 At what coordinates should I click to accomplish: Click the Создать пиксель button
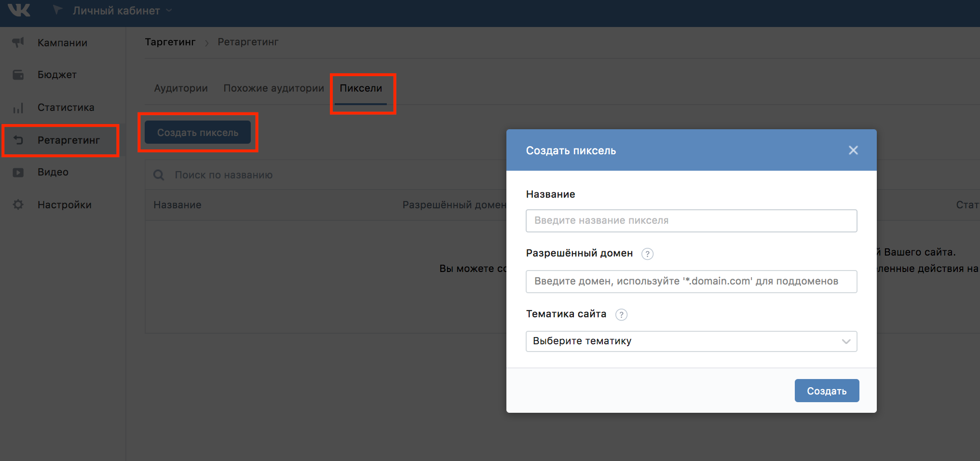click(198, 132)
